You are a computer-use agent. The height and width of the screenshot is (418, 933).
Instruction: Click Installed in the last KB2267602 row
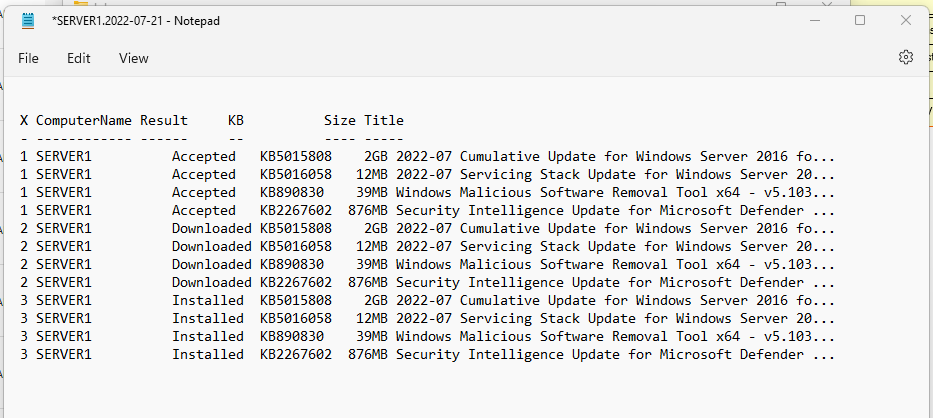pos(207,354)
